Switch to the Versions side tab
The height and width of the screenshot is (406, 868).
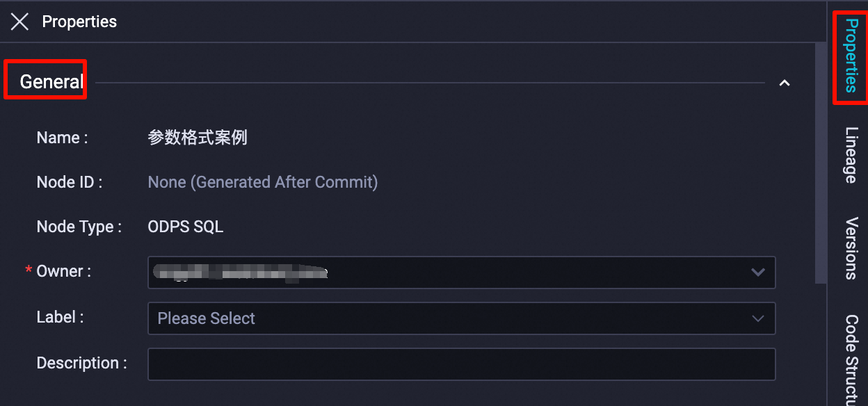tap(851, 248)
